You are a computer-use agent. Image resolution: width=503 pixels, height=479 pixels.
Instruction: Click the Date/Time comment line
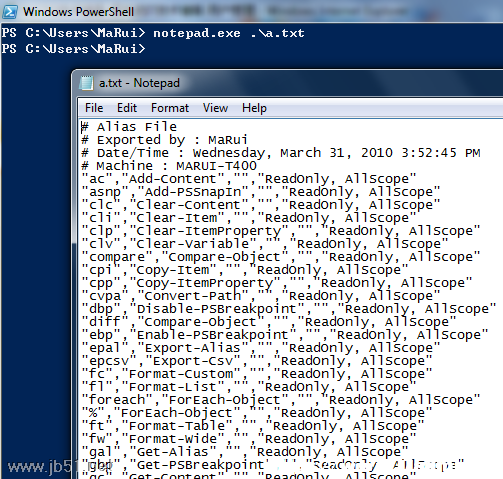(281, 153)
